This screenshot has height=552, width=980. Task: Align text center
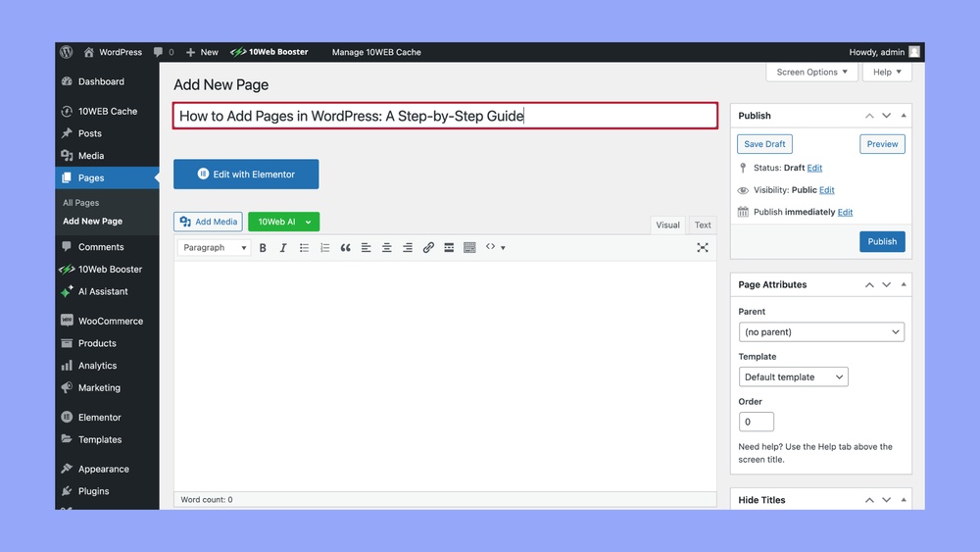pyautogui.click(x=386, y=247)
